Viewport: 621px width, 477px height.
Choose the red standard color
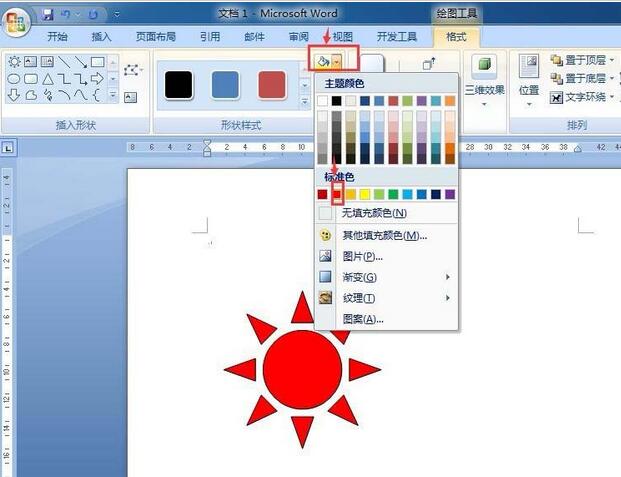[x=337, y=194]
